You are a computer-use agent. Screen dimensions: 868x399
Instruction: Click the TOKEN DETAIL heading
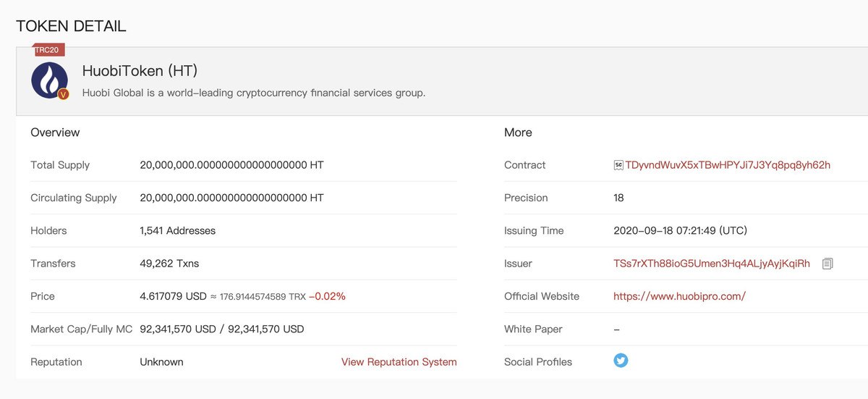click(x=71, y=26)
